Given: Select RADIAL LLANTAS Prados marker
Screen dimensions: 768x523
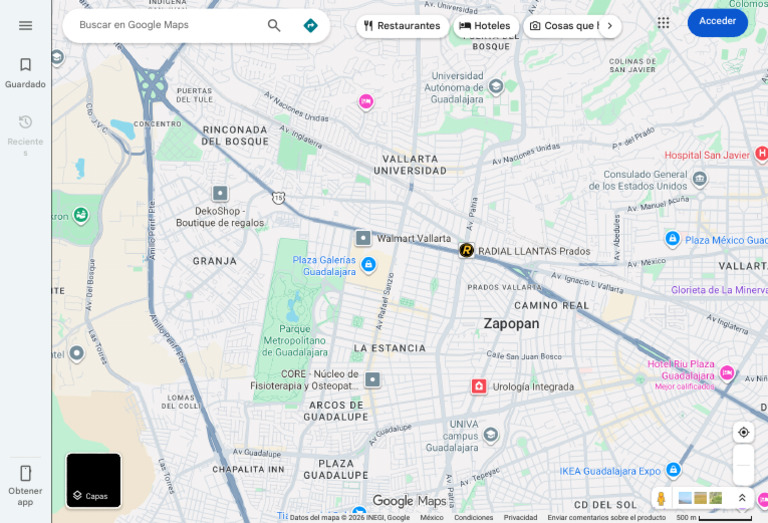Looking at the screenshot, I should click(466, 250).
